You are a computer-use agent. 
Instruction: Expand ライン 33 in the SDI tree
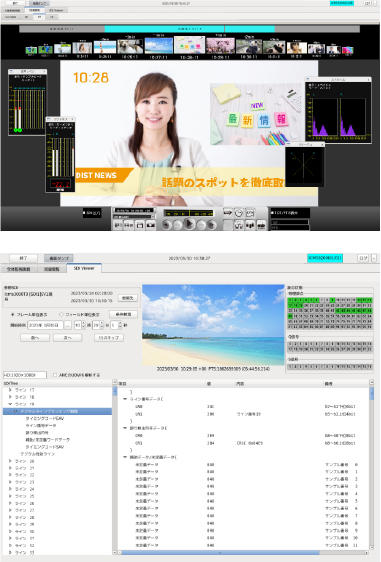click(10, 552)
